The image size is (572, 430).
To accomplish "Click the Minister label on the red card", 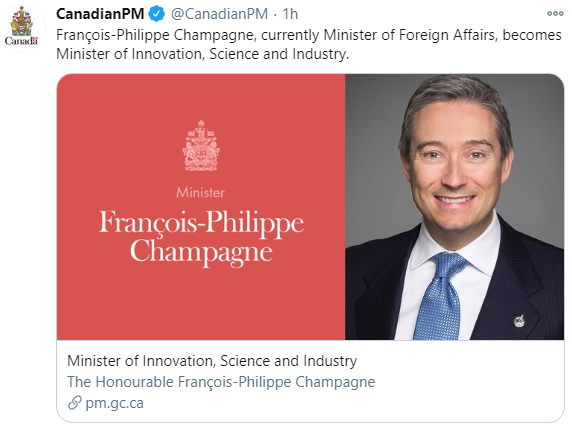I will 200,193.
